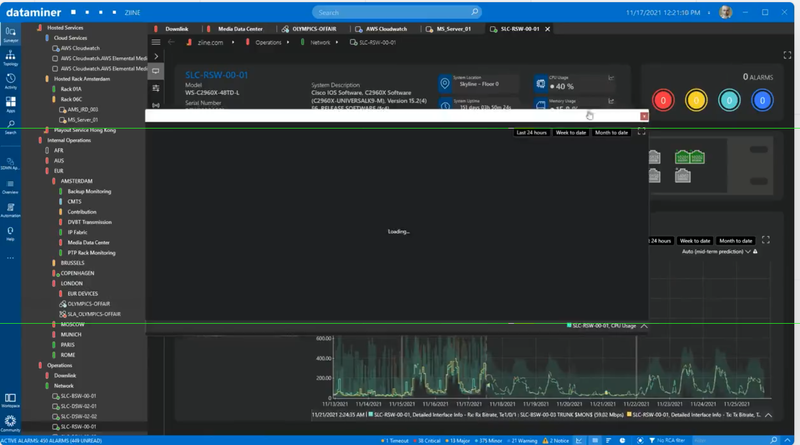Click the alarm filter input field

731,440
